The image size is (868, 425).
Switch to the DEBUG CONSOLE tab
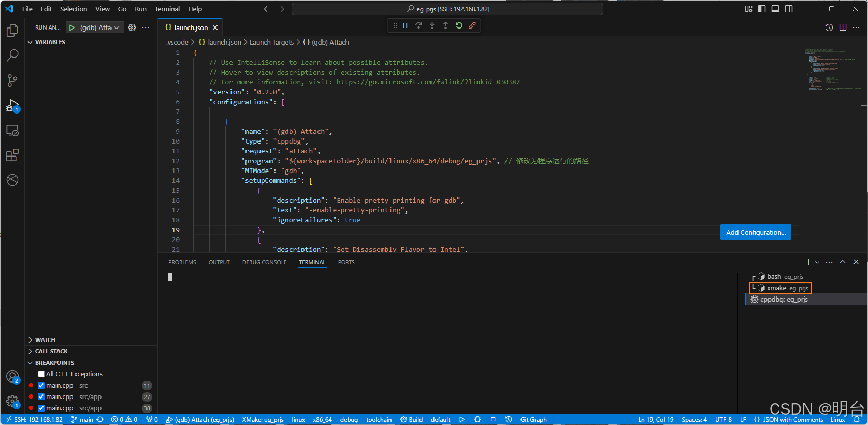264,262
